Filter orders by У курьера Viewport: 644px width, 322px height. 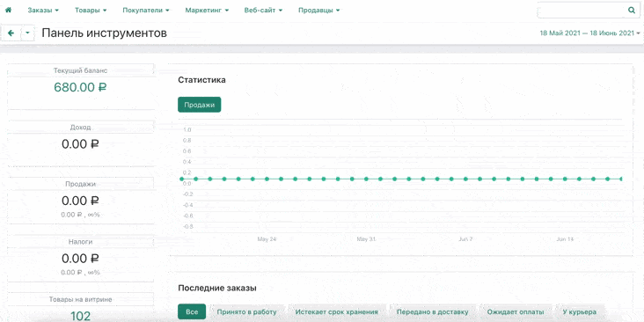pyautogui.click(x=580, y=311)
